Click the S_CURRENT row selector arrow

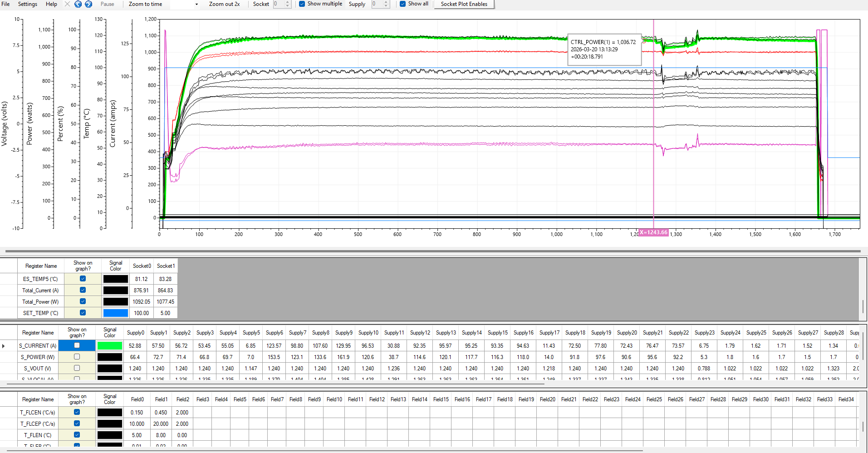pos(4,346)
